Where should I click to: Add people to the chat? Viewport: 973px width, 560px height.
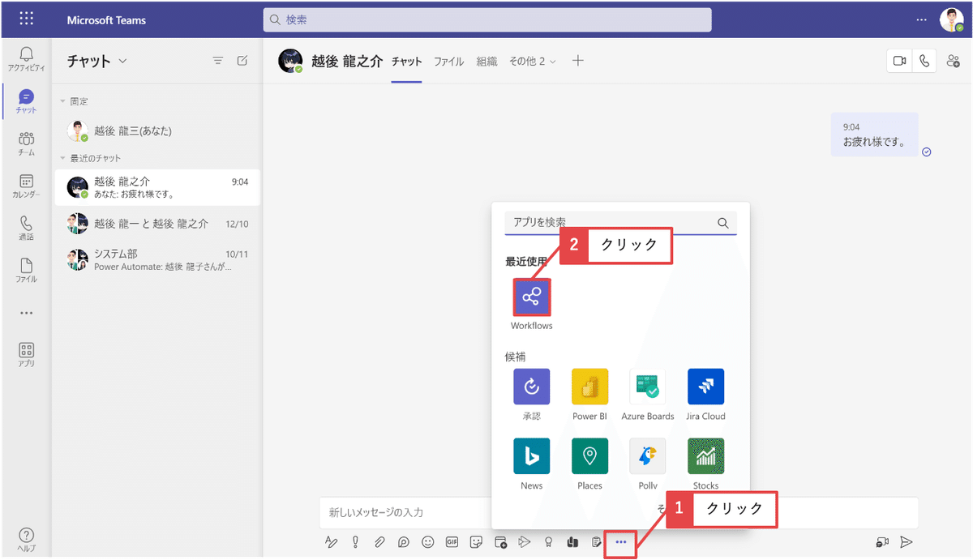click(953, 61)
